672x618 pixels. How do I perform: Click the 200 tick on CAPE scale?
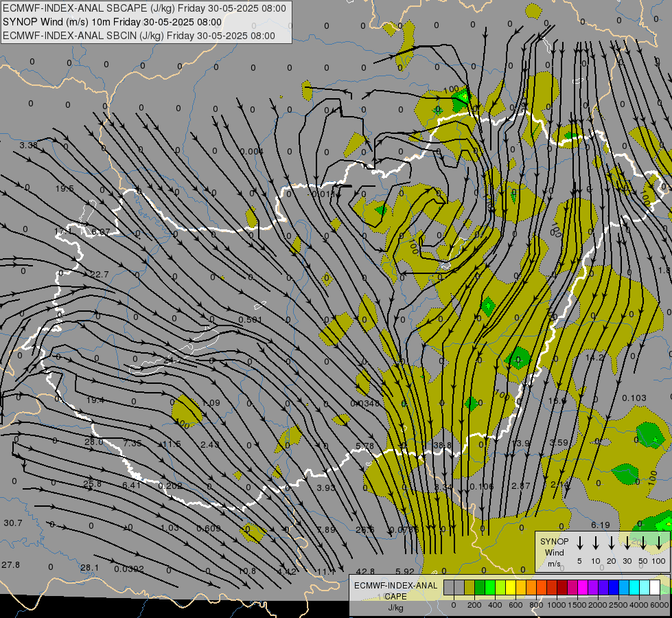click(x=474, y=605)
